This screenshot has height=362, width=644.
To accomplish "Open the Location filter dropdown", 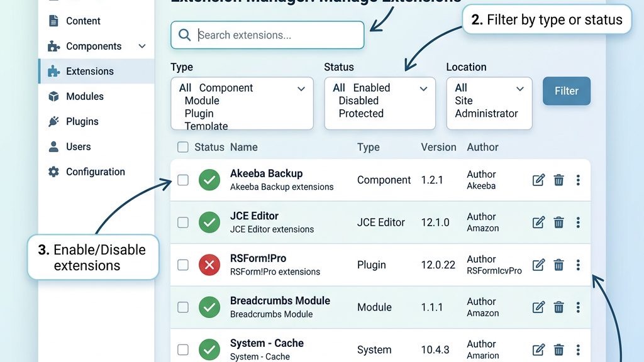I will (x=520, y=89).
